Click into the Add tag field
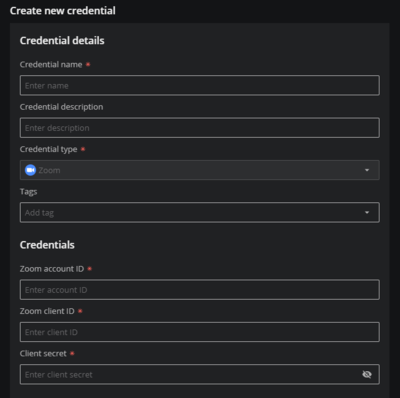The height and width of the screenshot is (398, 400). coord(200,212)
